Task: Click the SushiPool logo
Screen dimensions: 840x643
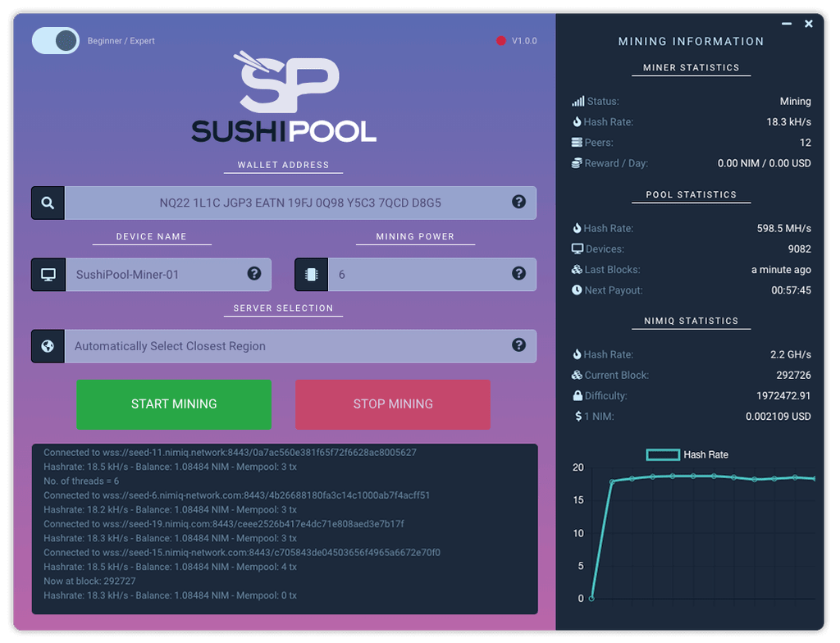Action: pos(284,97)
